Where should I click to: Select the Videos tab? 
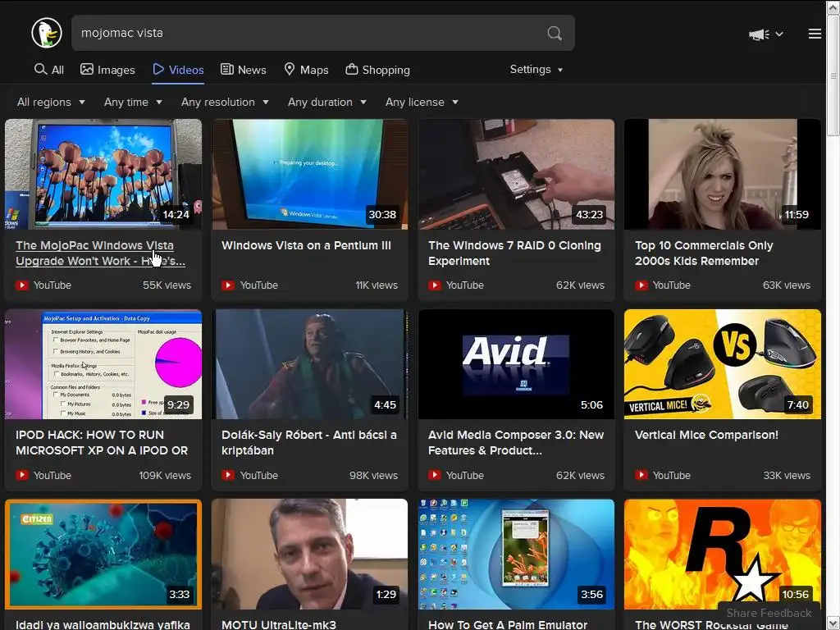[178, 70]
